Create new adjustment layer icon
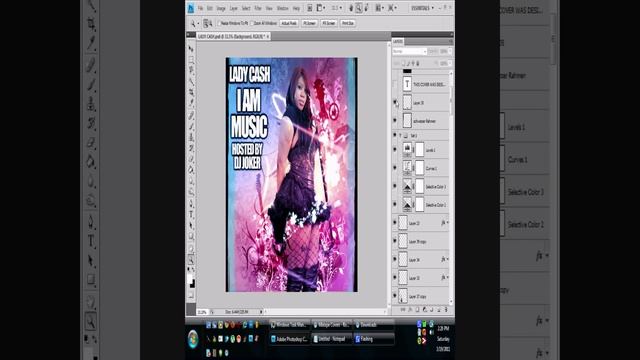This screenshot has width=640, height=360. click(x=424, y=310)
